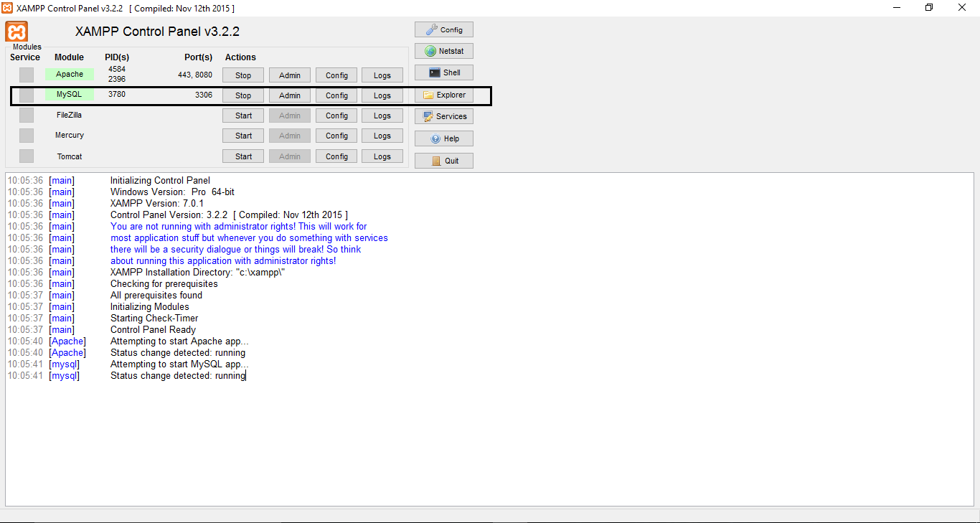
Task: Click the Mercury module label
Action: pyautogui.click(x=70, y=135)
